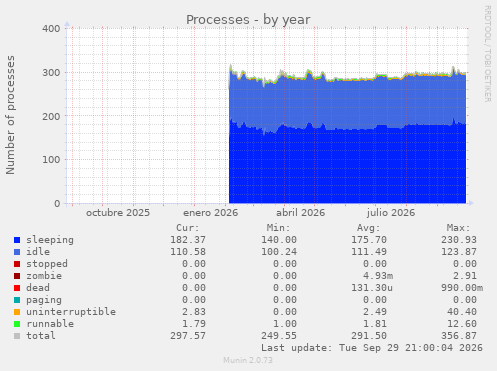
Task: Click the total max value 356.87
Action: [x=459, y=336]
